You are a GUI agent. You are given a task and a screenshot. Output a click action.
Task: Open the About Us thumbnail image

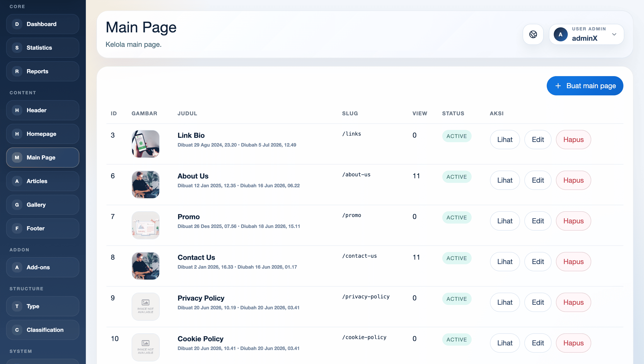145,184
